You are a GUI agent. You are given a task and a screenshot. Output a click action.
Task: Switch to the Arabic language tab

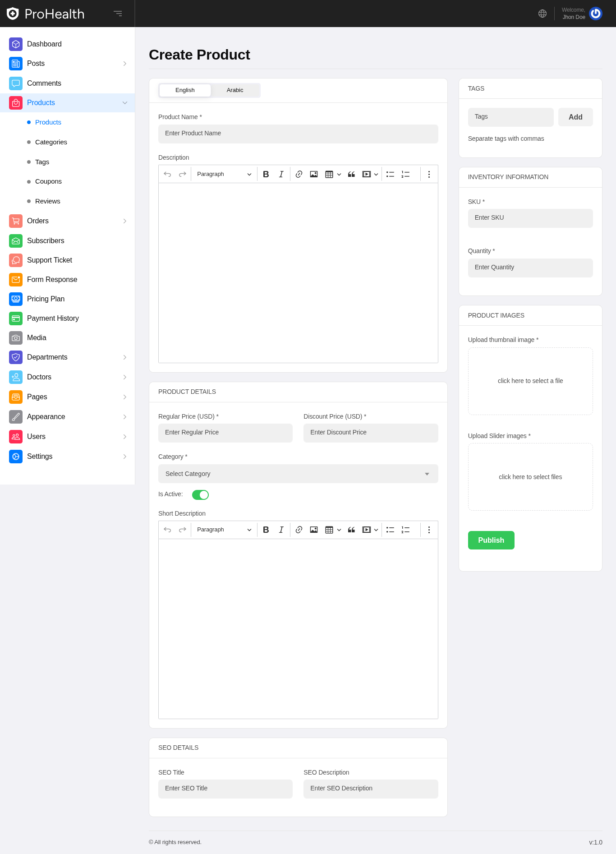(x=235, y=90)
